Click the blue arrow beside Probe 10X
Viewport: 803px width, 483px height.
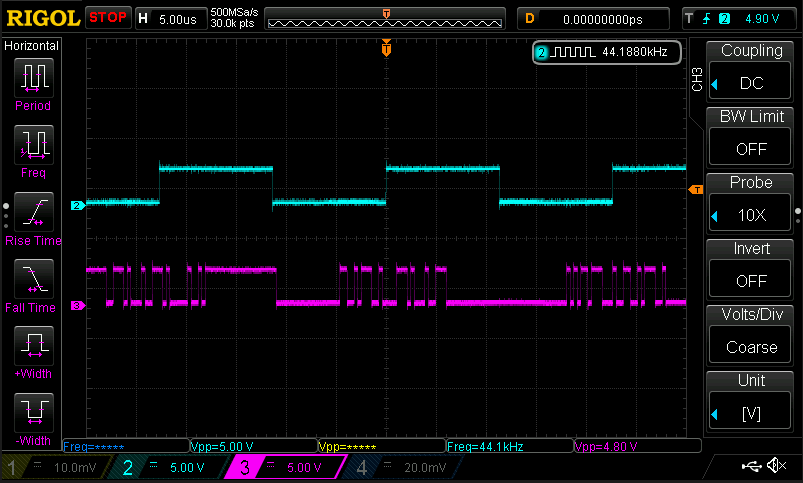pyautogui.click(x=715, y=216)
